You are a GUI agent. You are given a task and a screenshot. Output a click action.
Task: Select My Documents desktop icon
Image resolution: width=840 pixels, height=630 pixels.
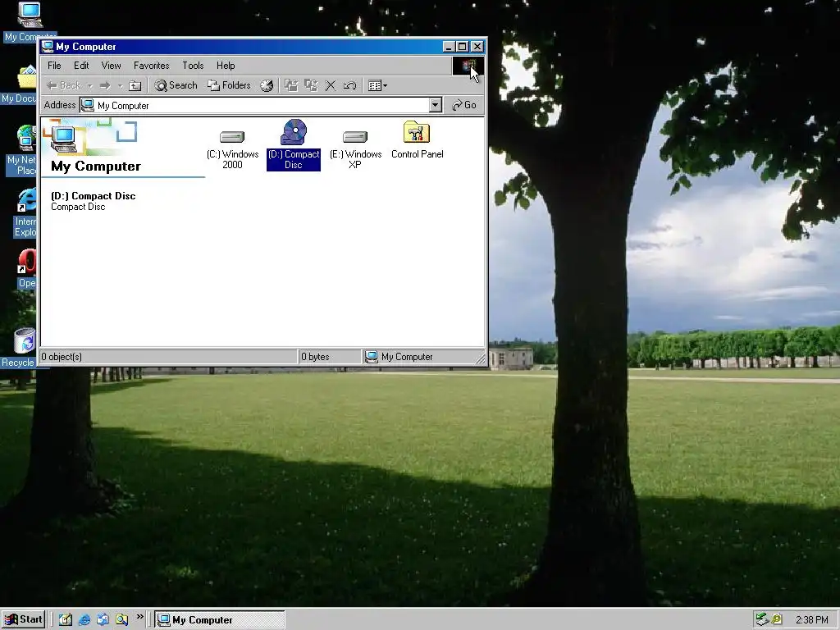pyautogui.click(x=20, y=84)
